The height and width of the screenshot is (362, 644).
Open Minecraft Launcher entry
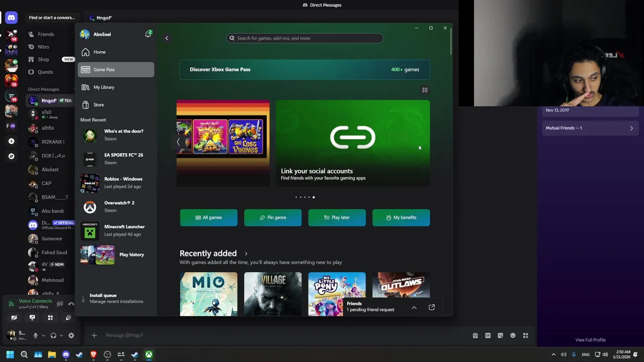coord(116,230)
